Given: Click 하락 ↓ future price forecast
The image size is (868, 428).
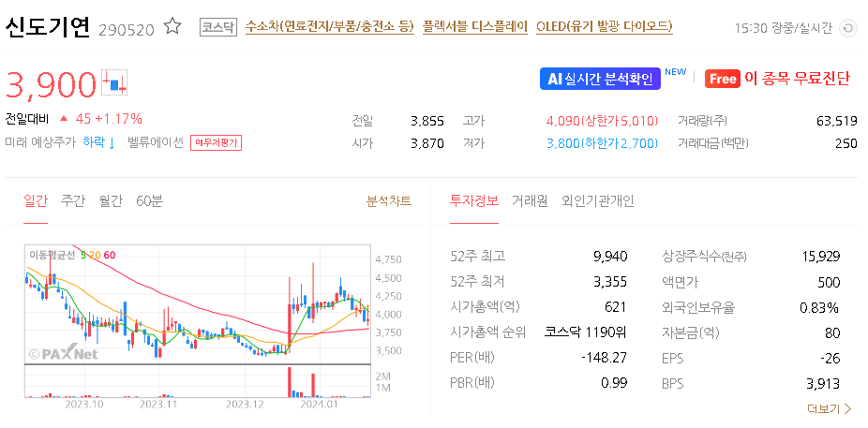Looking at the screenshot, I should pos(98,142).
